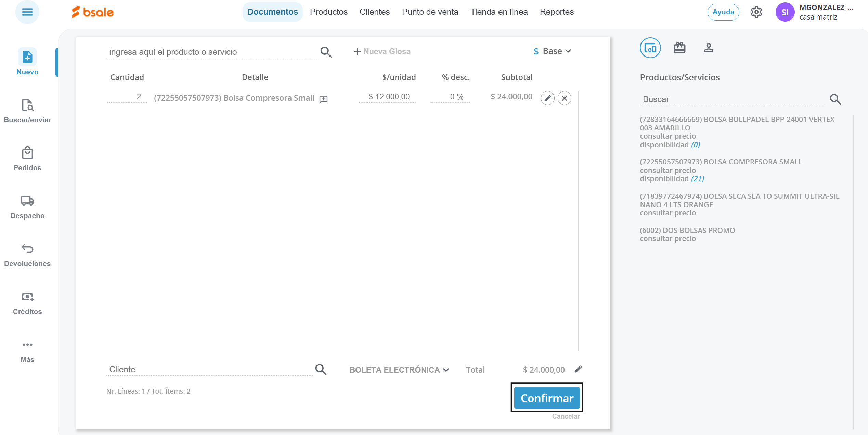Add a comment to the line item
This screenshot has width=868, height=435.
[x=323, y=99]
